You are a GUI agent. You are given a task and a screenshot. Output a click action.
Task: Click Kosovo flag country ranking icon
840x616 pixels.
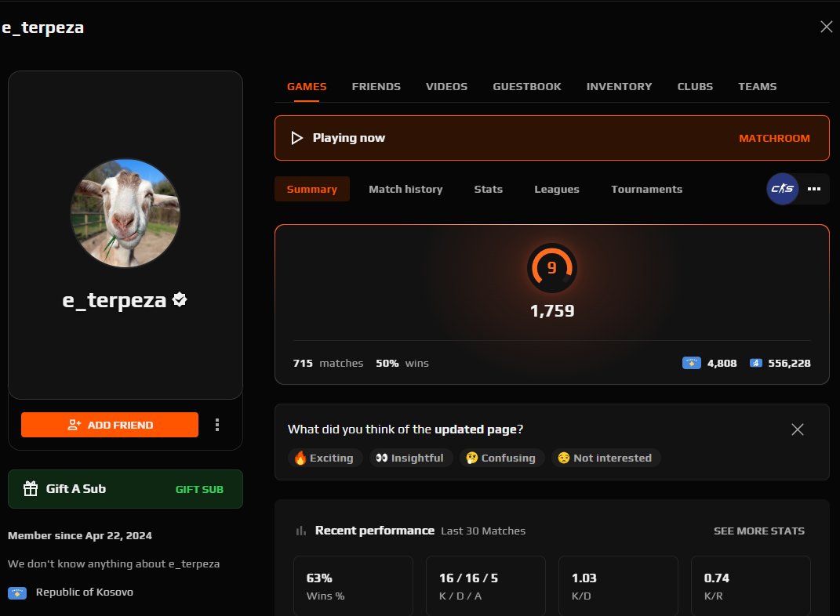[691, 363]
